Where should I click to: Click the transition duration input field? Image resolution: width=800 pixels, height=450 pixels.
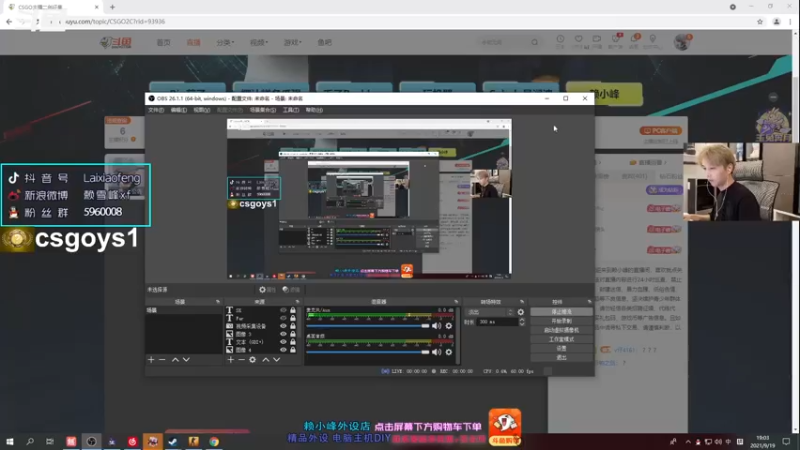pyautogui.click(x=497, y=322)
